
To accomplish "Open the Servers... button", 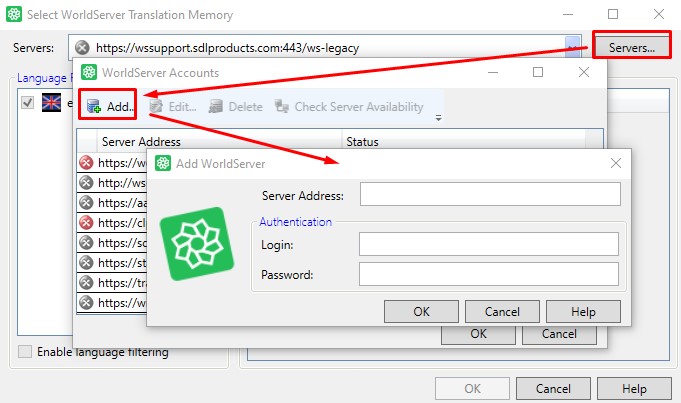I will click(x=631, y=47).
